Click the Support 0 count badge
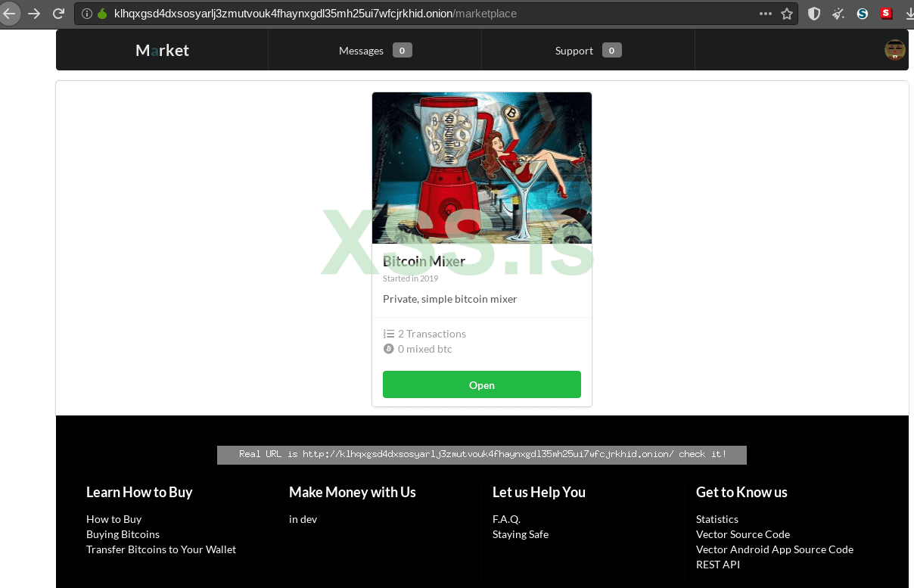The width and height of the screenshot is (914, 588). pos(611,51)
